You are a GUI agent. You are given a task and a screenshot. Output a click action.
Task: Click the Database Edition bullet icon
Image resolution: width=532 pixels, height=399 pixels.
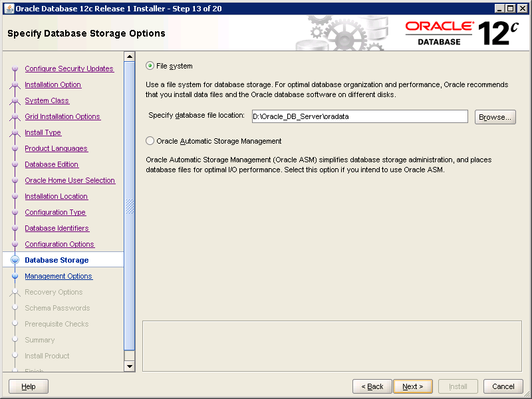click(x=15, y=164)
